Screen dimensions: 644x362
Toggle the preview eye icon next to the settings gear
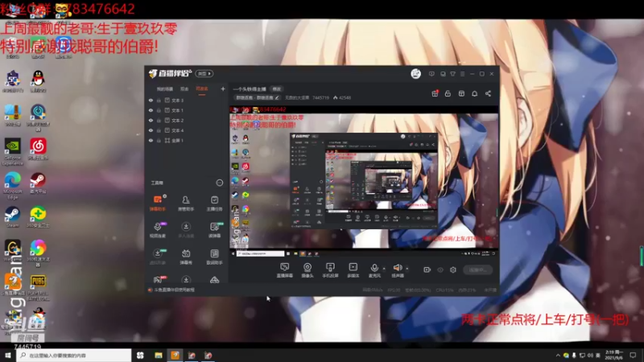click(x=440, y=269)
